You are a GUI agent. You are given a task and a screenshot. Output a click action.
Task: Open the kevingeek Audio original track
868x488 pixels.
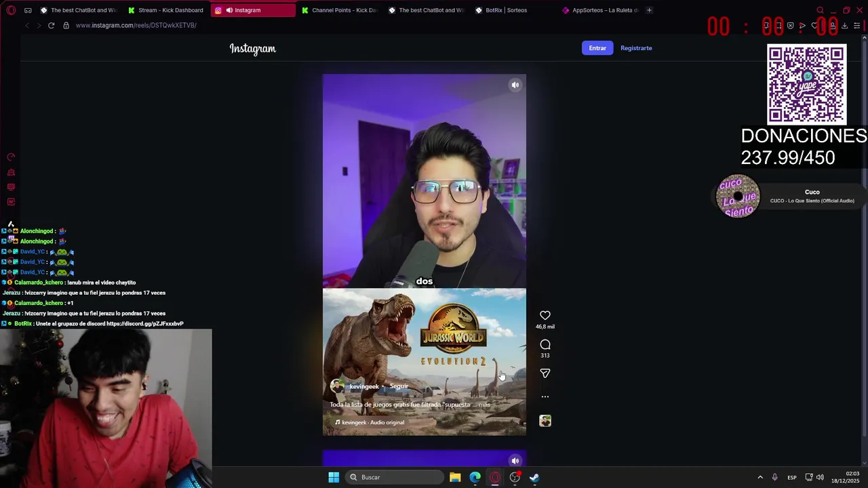370,422
